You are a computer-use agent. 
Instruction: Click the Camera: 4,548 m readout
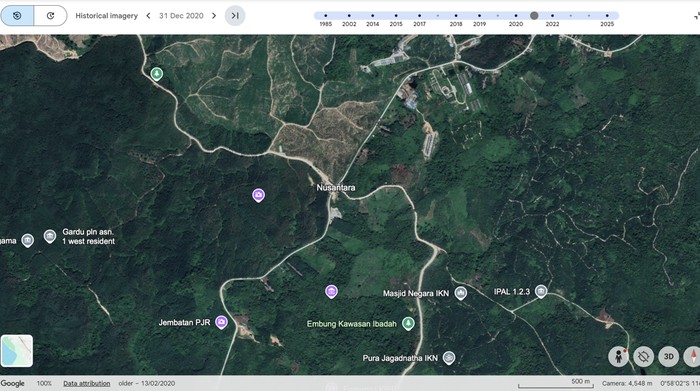click(x=627, y=383)
